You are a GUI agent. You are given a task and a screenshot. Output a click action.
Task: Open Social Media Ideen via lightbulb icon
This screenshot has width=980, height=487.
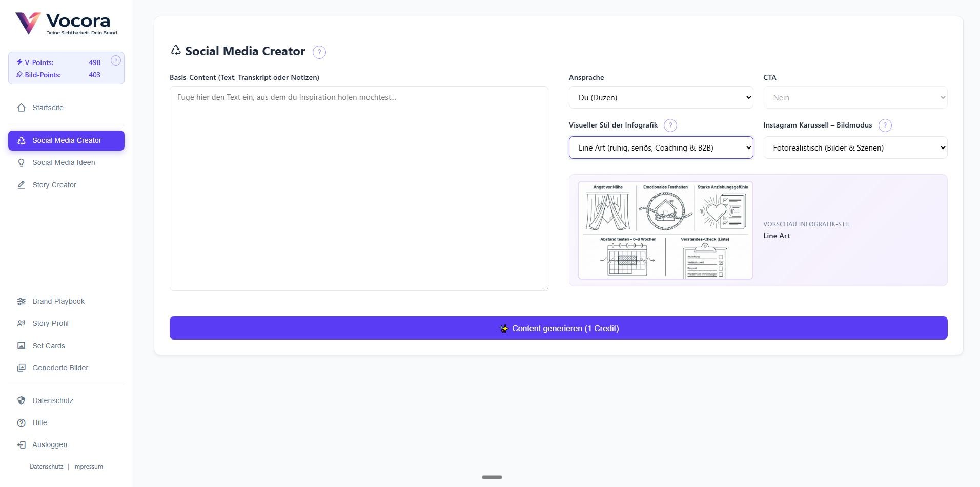pos(21,162)
